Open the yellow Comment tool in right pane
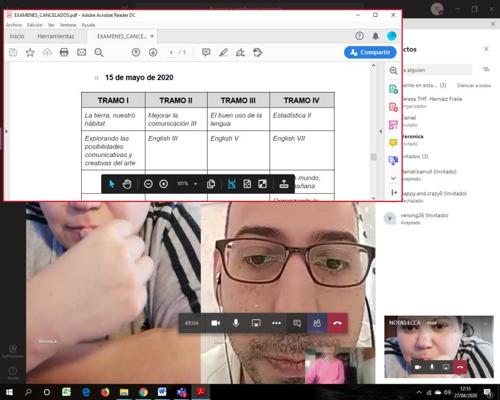This screenshot has height=400, width=500. (393, 143)
